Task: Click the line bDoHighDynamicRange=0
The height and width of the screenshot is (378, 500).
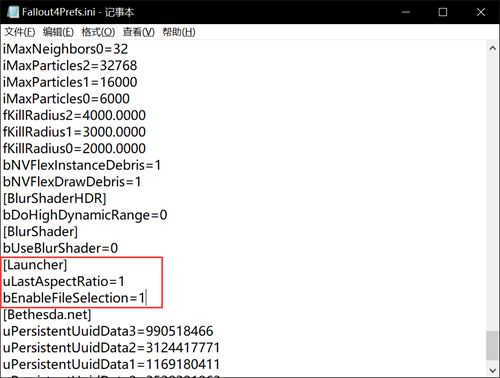Action: [85, 215]
